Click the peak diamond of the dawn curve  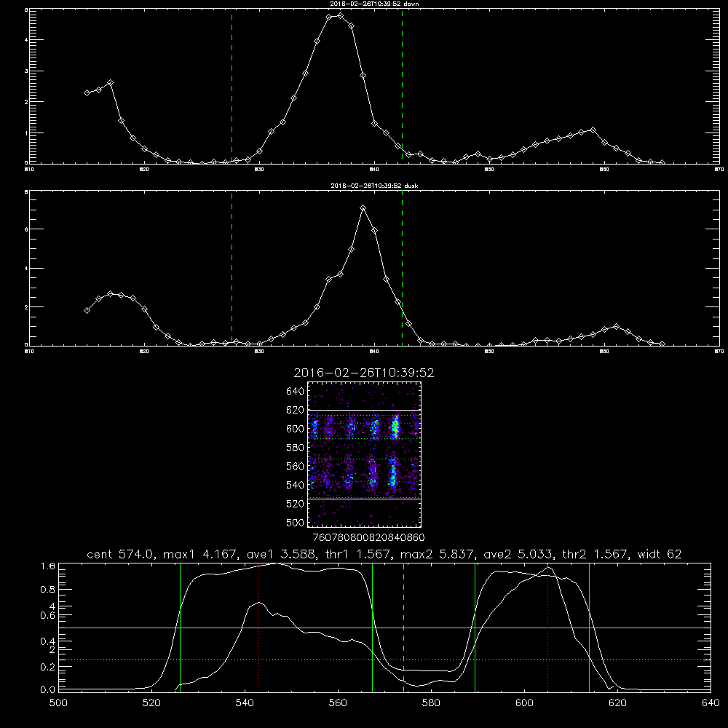coord(340,15)
